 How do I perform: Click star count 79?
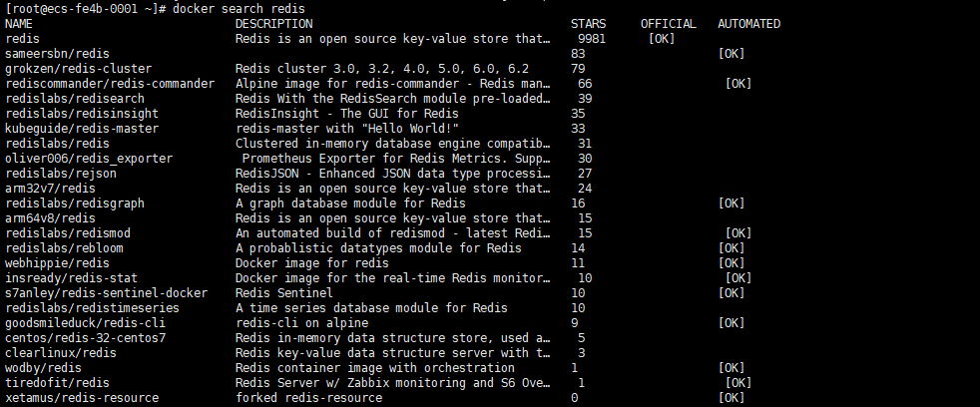point(578,69)
